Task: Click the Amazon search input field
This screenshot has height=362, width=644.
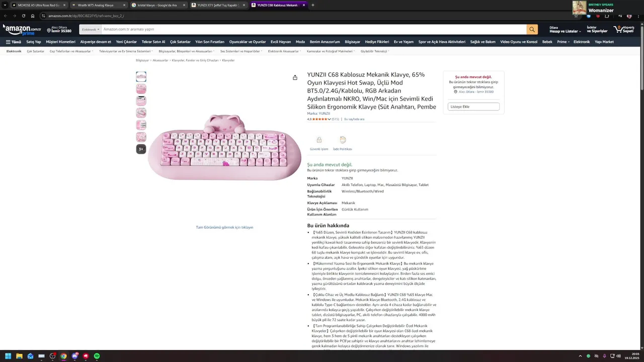Action: [x=313, y=29]
